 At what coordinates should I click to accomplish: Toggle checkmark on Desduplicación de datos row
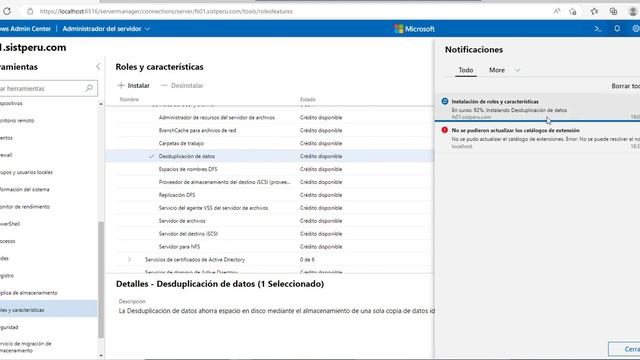pos(152,156)
